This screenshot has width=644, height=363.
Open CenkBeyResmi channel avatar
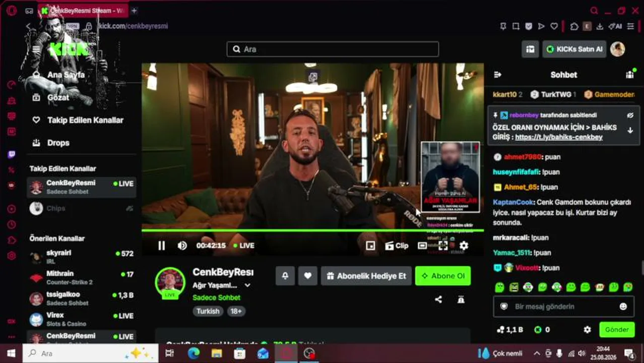(170, 282)
